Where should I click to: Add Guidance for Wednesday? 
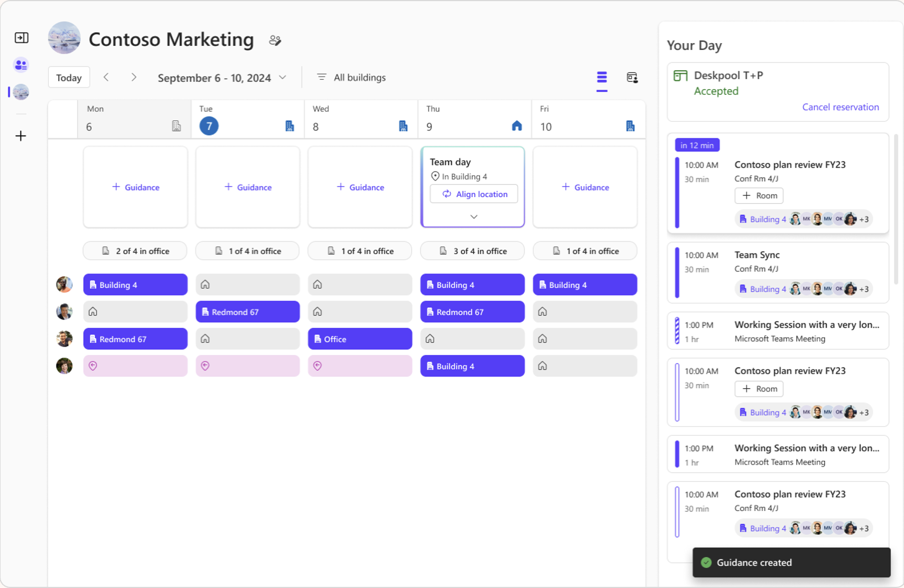coord(361,187)
